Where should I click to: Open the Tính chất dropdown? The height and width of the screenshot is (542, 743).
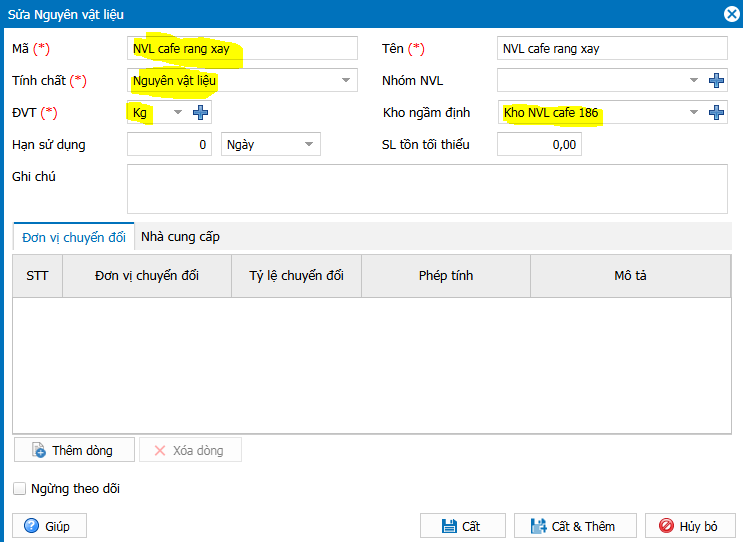tap(346, 80)
